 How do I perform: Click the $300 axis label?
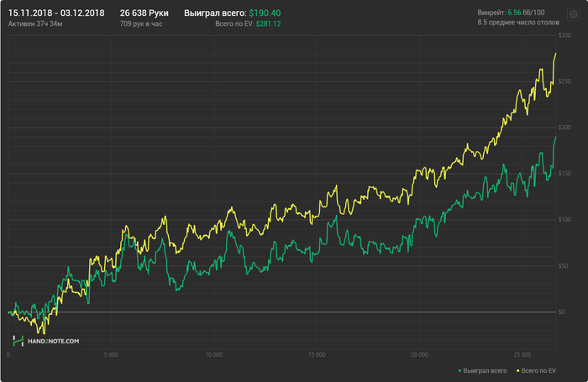(564, 35)
